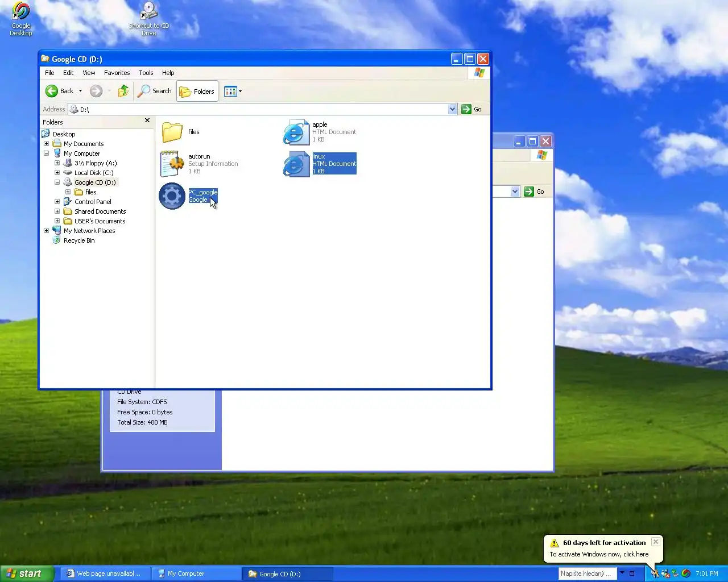Close the Folders side pane

tap(147, 120)
